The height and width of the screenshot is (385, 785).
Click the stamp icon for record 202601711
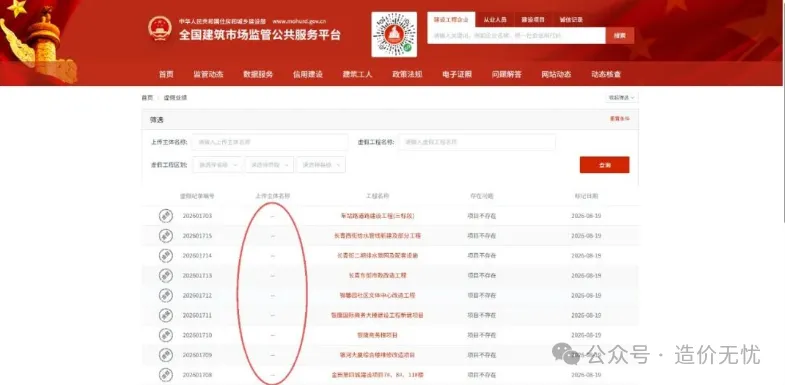point(166,315)
